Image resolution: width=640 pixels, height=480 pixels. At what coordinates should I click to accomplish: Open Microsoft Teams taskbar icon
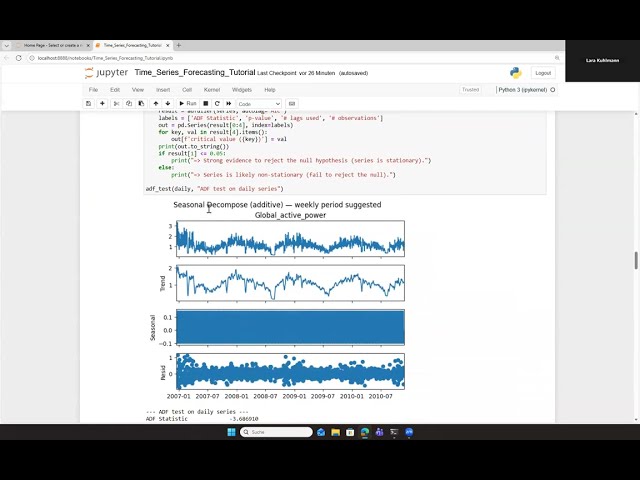point(379,432)
